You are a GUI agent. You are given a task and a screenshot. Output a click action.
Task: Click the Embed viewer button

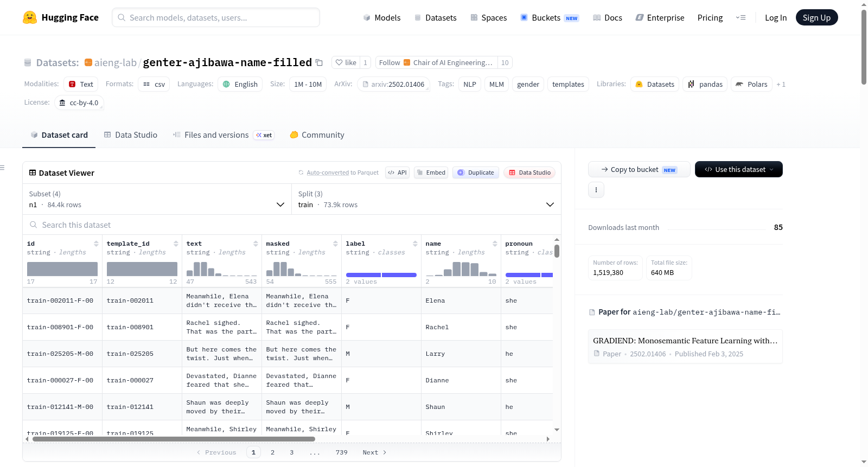(431, 172)
